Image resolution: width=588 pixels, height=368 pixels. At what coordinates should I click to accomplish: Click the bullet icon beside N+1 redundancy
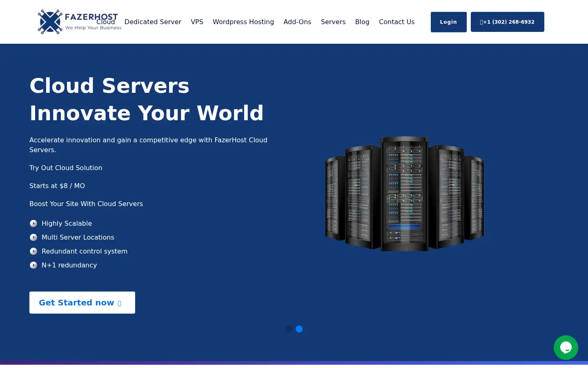pyautogui.click(x=33, y=265)
